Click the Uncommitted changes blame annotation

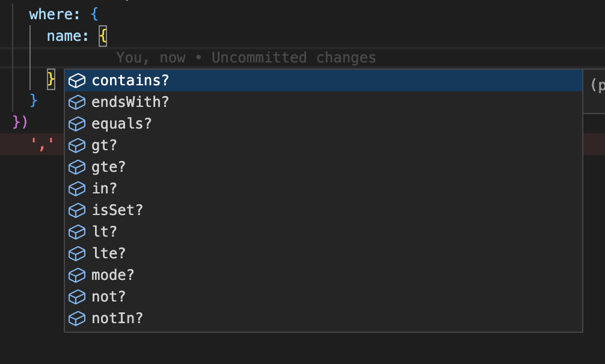(x=293, y=58)
